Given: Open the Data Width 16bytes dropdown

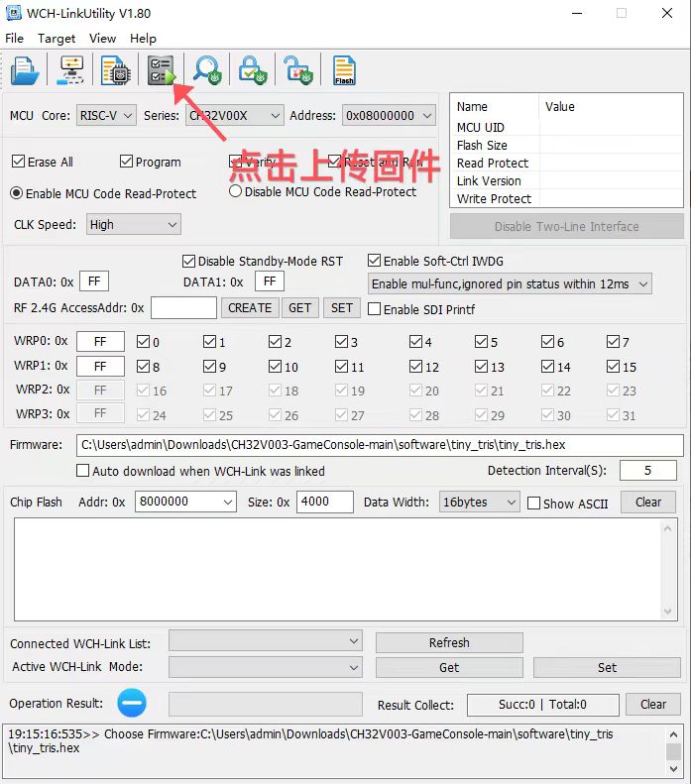Looking at the screenshot, I should (x=479, y=503).
